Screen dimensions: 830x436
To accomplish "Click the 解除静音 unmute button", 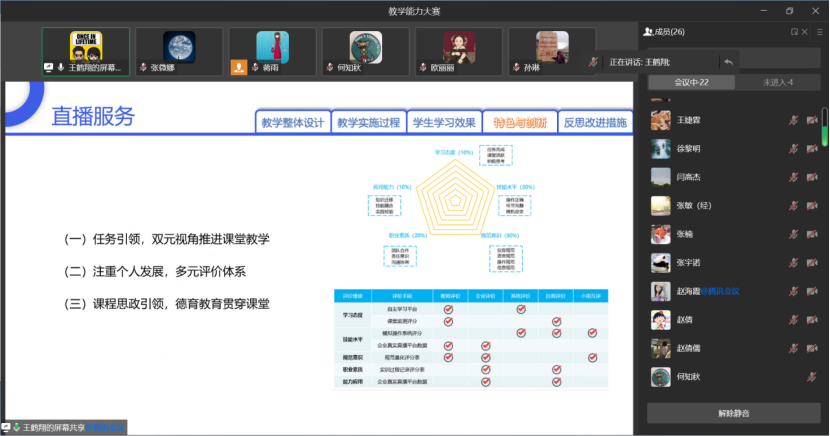I will pyautogui.click(x=734, y=413).
